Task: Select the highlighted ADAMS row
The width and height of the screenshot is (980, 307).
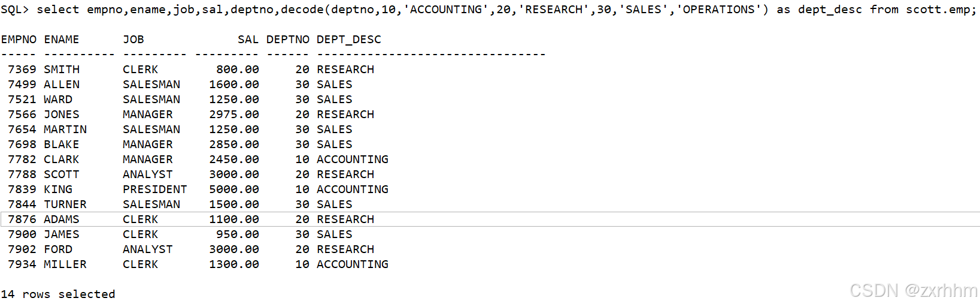Action: (x=490, y=219)
